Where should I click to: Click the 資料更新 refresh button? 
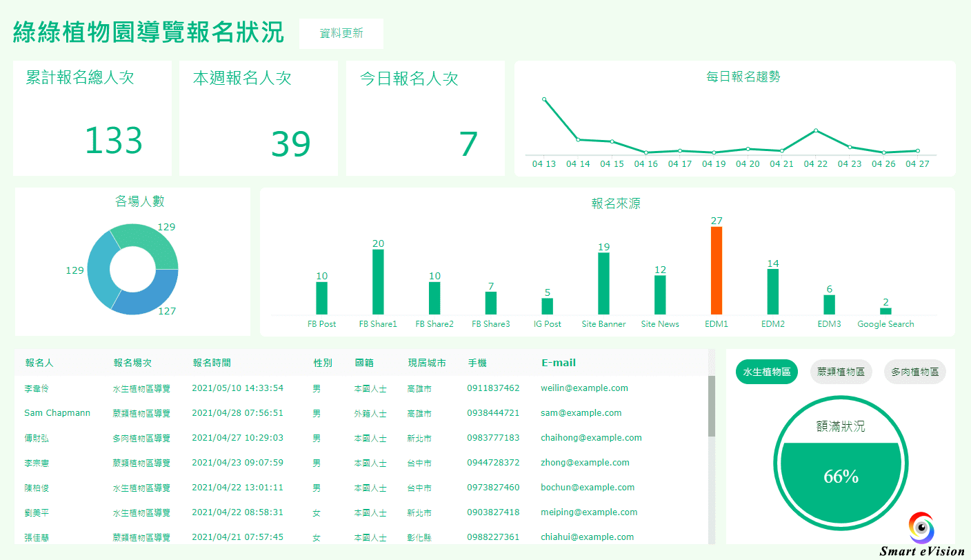[x=341, y=34]
